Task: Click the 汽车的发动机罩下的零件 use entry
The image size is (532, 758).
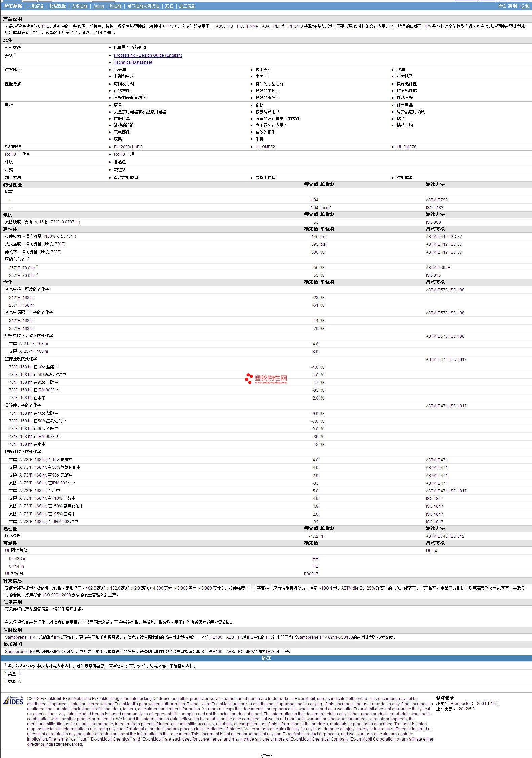Action: [277, 119]
